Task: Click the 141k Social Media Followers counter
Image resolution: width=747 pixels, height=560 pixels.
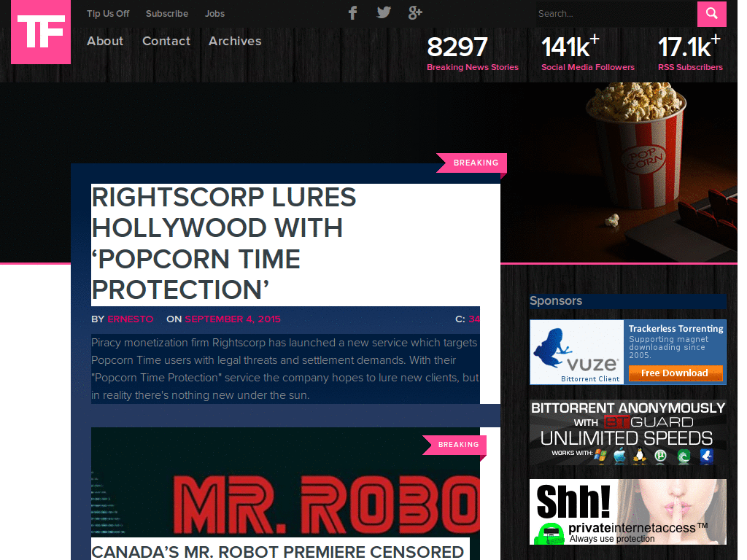Action: tap(588, 53)
